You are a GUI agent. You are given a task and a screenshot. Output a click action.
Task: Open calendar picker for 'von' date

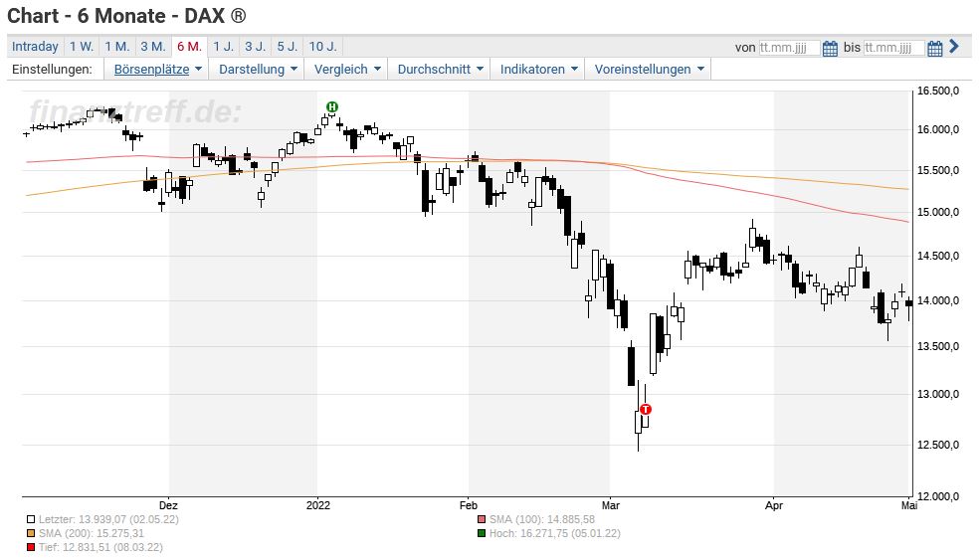click(830, 48)
